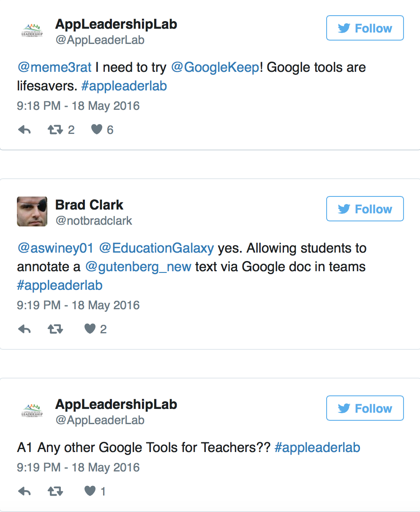This screenshot has width=420, height=512.
Task: Like the Google Tools for Teachers tweet
Action: (90, 491)
